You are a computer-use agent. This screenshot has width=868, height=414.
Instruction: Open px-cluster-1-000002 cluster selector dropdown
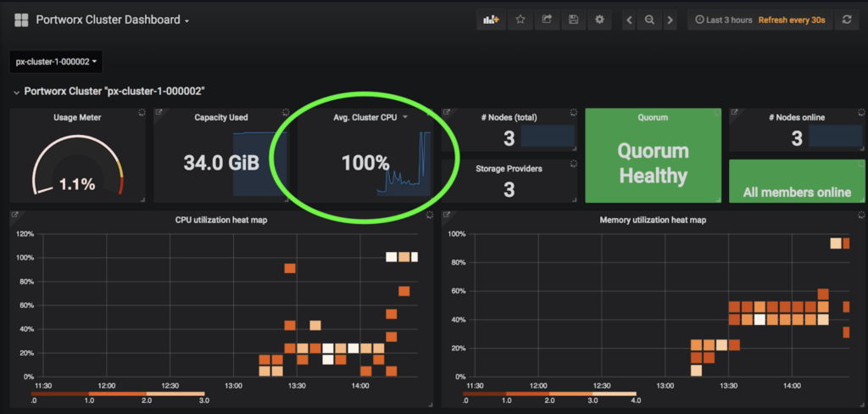[x=57, y=62]
